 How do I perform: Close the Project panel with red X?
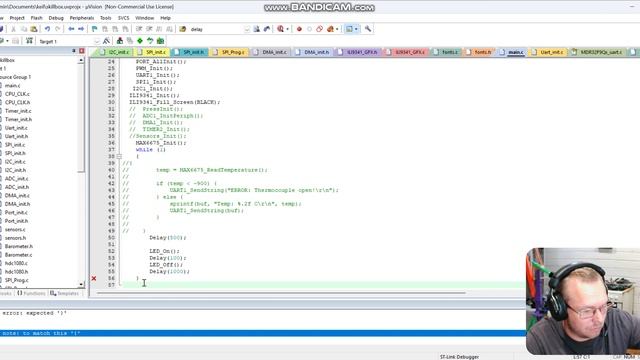[x=82, y=51]
